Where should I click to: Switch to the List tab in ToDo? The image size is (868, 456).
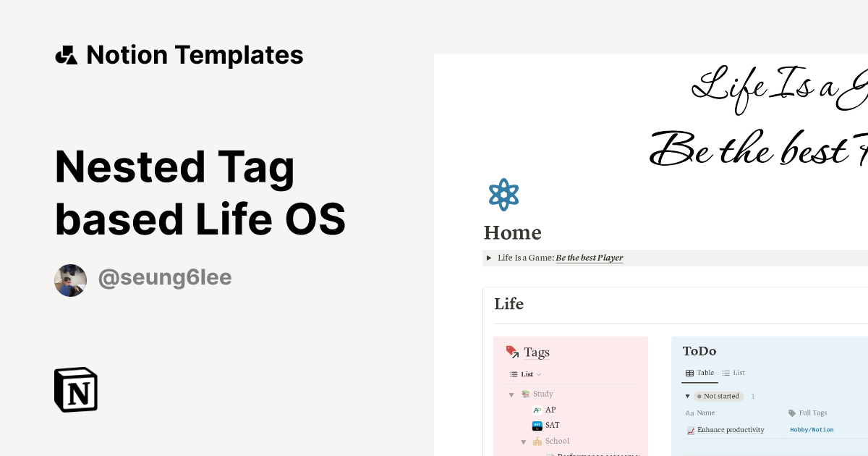(733, 373)
